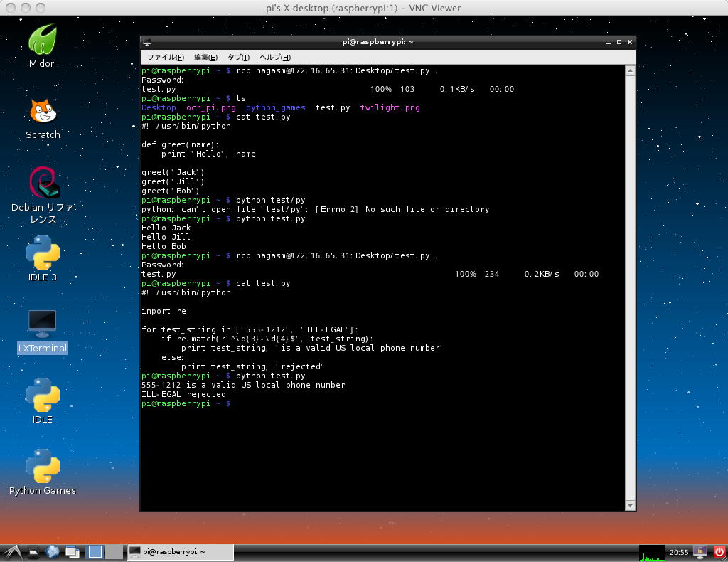The width and height of the screenshot is (728, 562).
Task: Switch to the first virtual desktop
Action: tap(95, 552)
